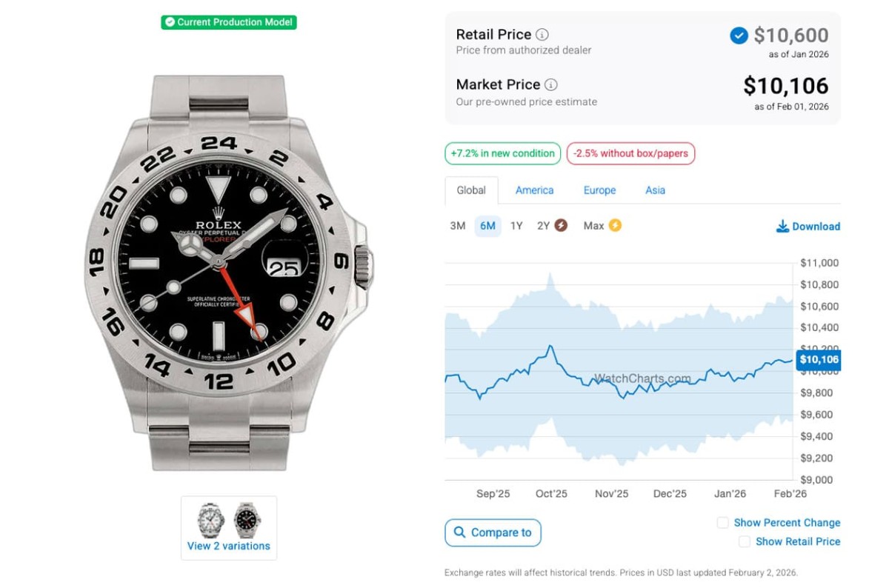The width and height of the screenshot is (889, 588).
Task: Select the Asia region tab
Action: point(655,190)
